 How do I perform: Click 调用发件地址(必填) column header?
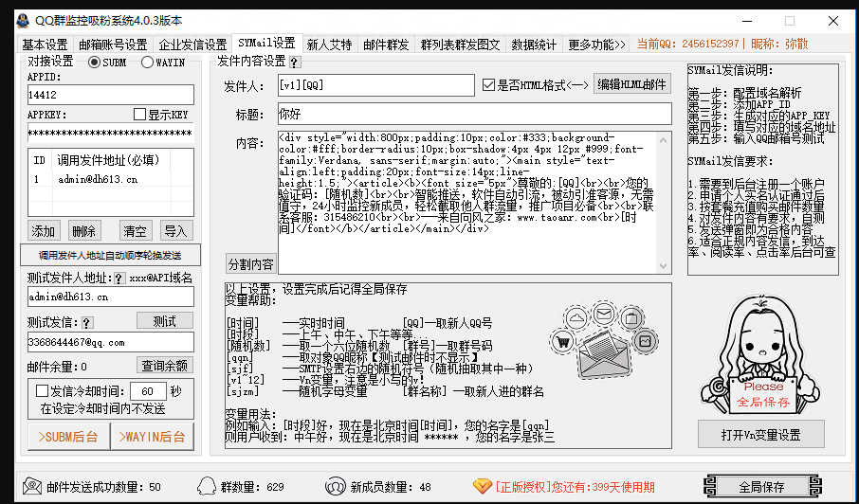pos(111,160)
